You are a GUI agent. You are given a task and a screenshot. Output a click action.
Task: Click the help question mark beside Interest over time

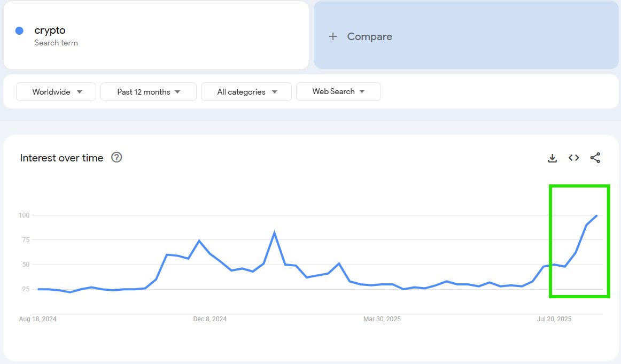[x=117, y=157]
